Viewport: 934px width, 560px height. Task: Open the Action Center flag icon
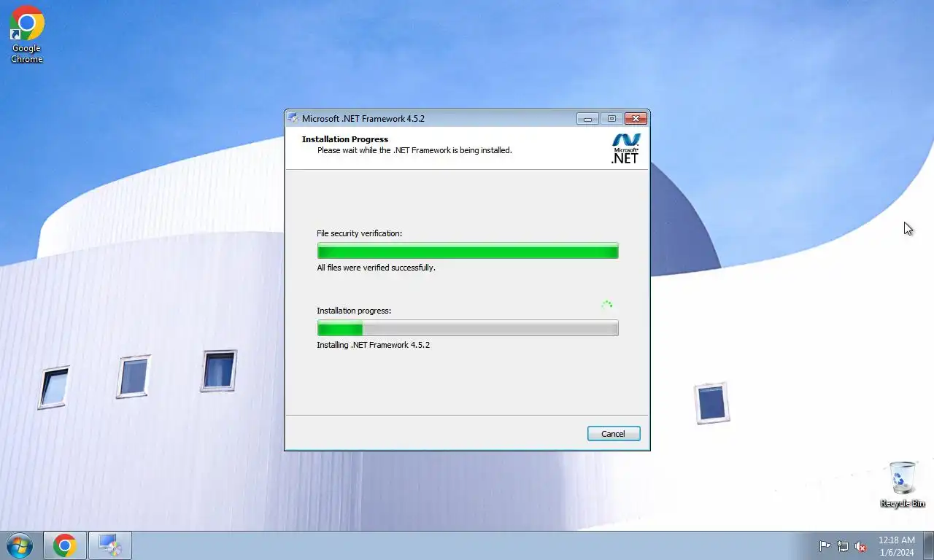[825, 546]
